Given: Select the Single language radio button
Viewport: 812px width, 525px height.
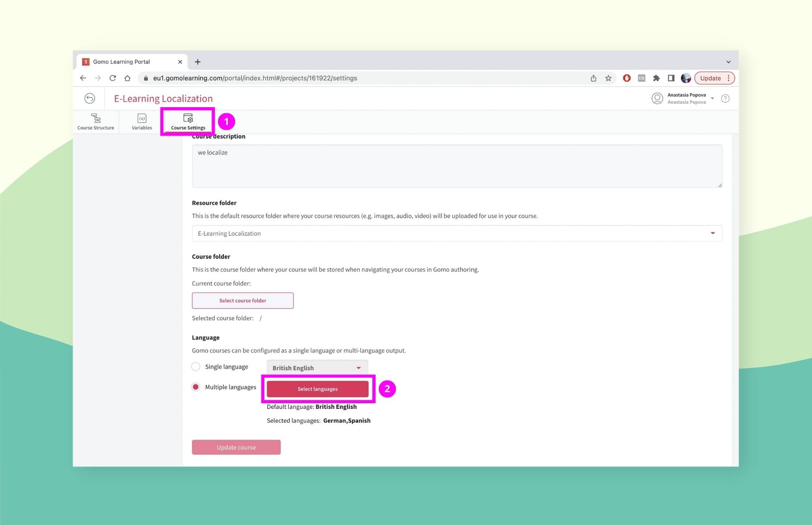Looking at the screenshot, I should coord(196,366).
